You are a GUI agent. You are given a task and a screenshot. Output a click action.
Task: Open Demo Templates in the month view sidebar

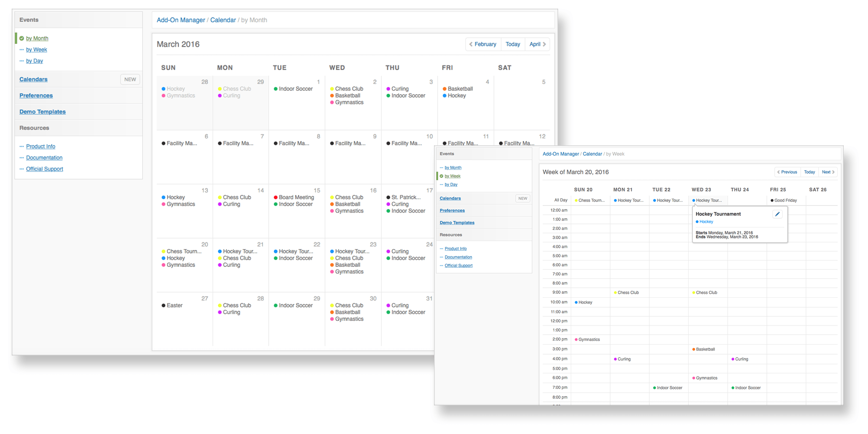click(x=43, y=112)
